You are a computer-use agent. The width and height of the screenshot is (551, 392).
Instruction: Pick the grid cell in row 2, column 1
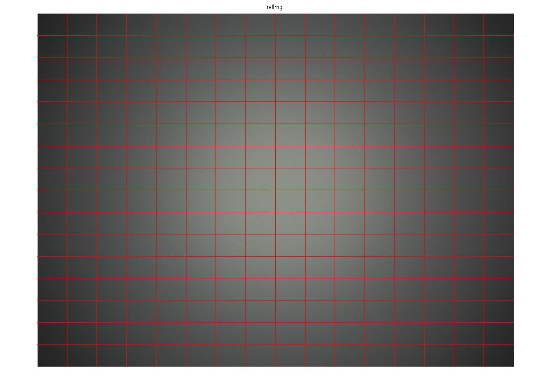[x=52, y=47]
